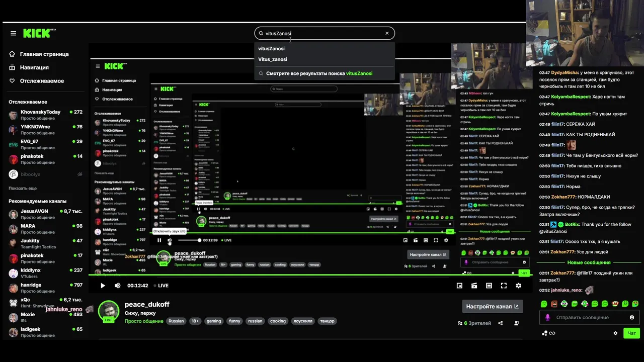Screen dimensions: 644x362
Task: Open Навигация in the left sidebar
Action: point(29,67)
